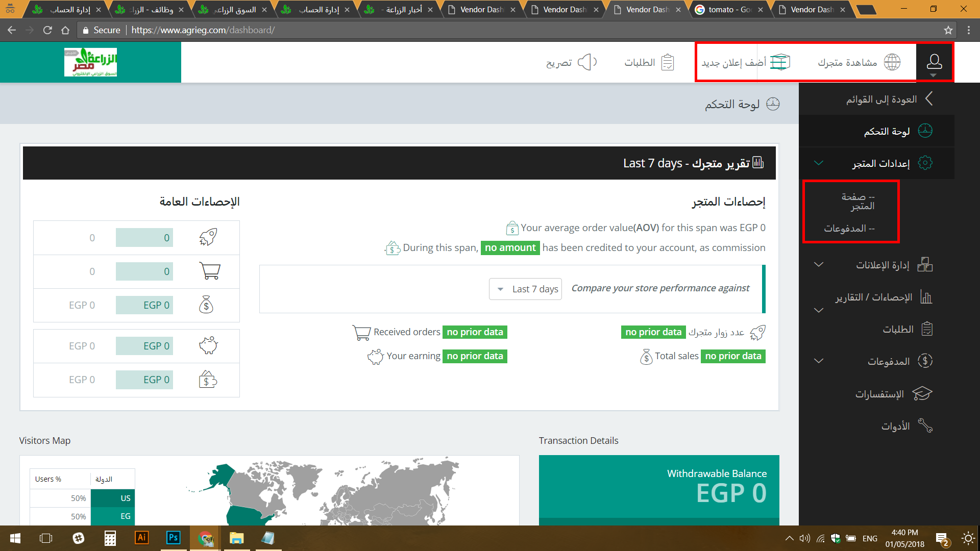Select the dashboard item in the sidebar
This screenshot has height=551, width=980.
click(887, 131)
